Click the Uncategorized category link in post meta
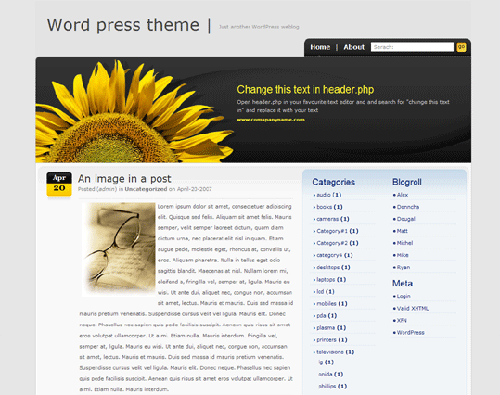Viewport: 500px width, 395px height. click(146, 189)
